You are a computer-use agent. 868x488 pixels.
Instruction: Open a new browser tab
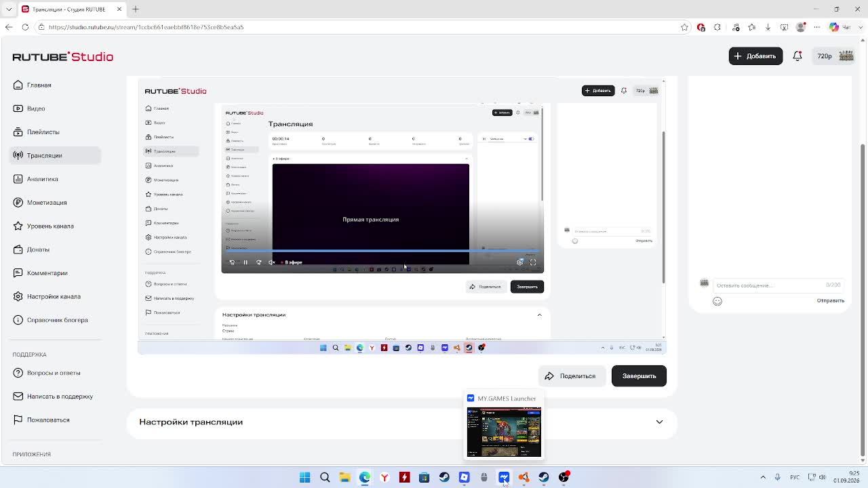(136, 9)
